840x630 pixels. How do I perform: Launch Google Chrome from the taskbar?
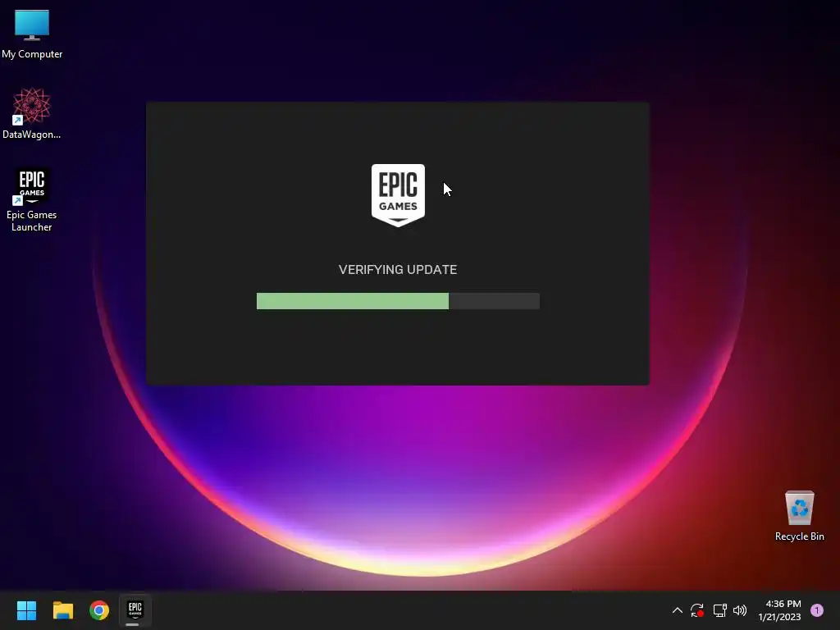pos(99,610)
